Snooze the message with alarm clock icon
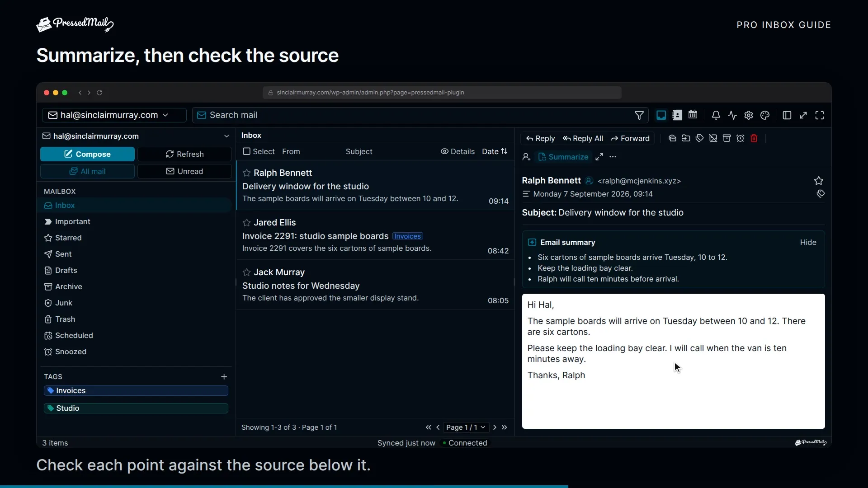868x488 pixels. click(740, 138)
